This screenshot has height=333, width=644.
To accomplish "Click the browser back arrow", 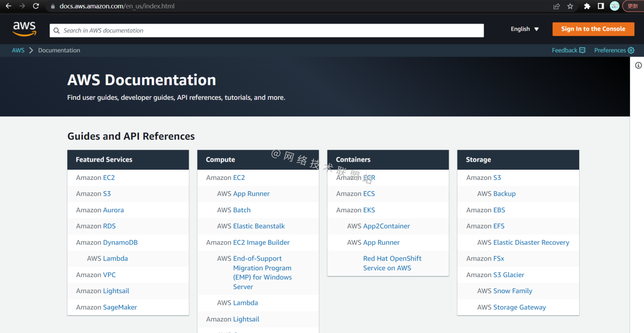I will 9,6.
